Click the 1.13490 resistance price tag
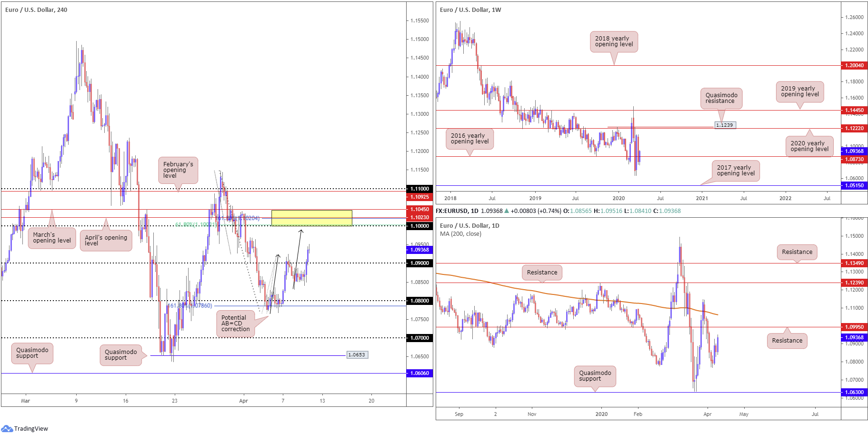 tap(854, 263)
